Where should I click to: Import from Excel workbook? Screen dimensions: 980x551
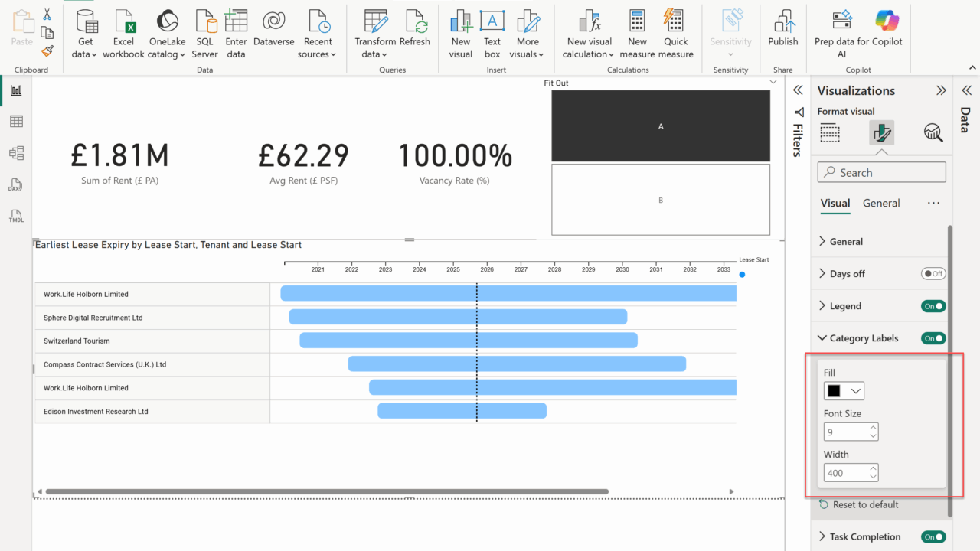[x=123, y=34]
